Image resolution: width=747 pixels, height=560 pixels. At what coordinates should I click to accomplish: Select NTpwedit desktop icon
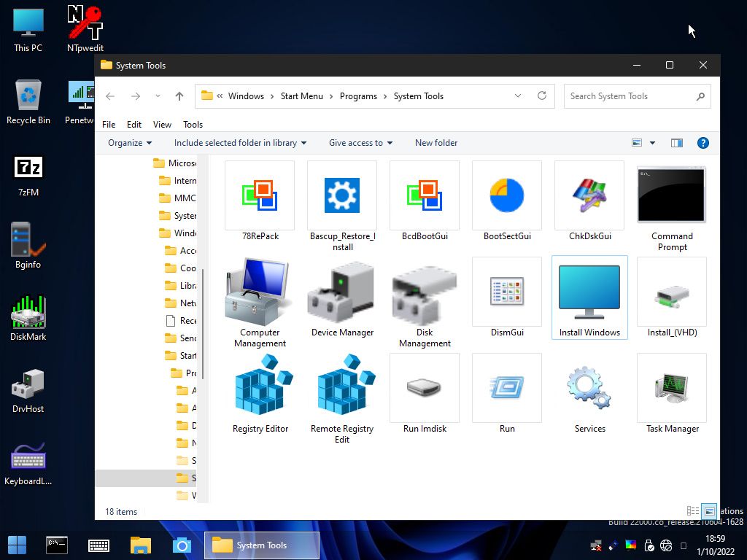pos(85,28)
